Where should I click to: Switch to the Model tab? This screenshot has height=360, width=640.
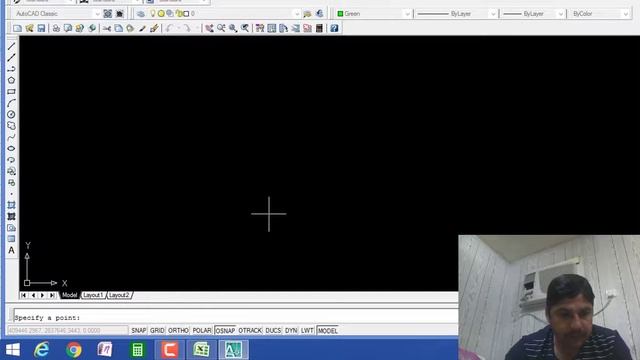tap(69, 295)
